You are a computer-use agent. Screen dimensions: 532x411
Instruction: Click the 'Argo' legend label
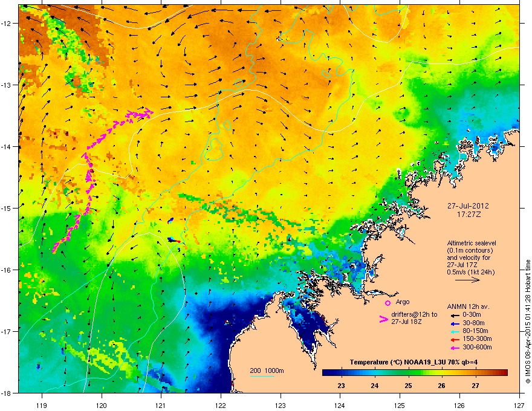pyautogui.click(x=403, y=302)
